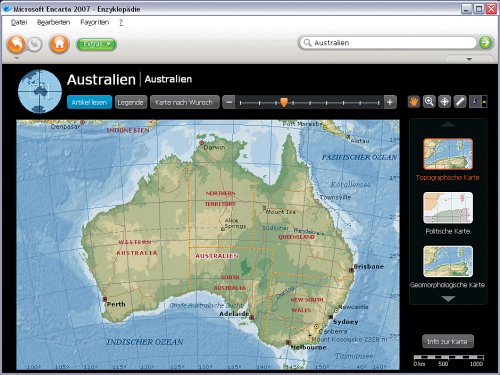Expand the arrow below the search box
This screenshot has height=375, width=500.
pyautogui.click(x=469, y=59)
